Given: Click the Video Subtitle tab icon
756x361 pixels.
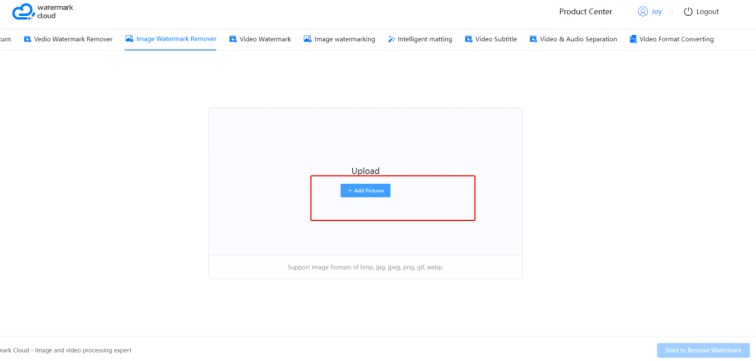Looking at the screenshot, I should pyautogui.click(x=468, y=39).
